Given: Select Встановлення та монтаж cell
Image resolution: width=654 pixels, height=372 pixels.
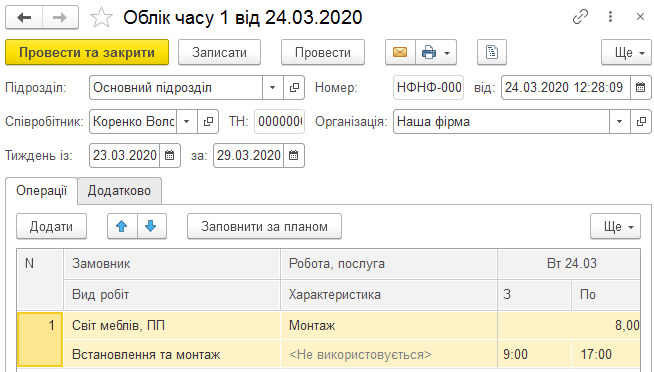Looking at the screenshot, I should pos(172,354).
